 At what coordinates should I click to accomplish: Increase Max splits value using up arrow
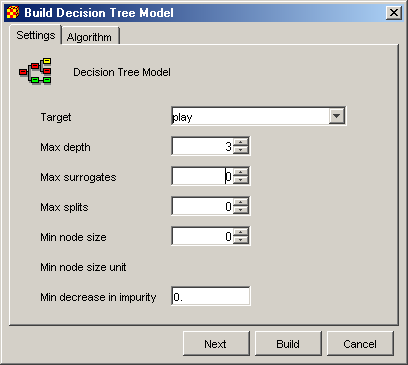[x=241, y=202]
